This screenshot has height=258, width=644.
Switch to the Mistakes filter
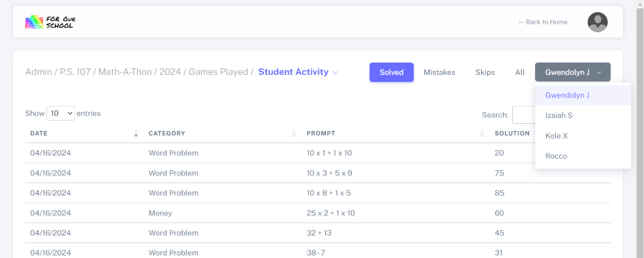tap(439, 72)
